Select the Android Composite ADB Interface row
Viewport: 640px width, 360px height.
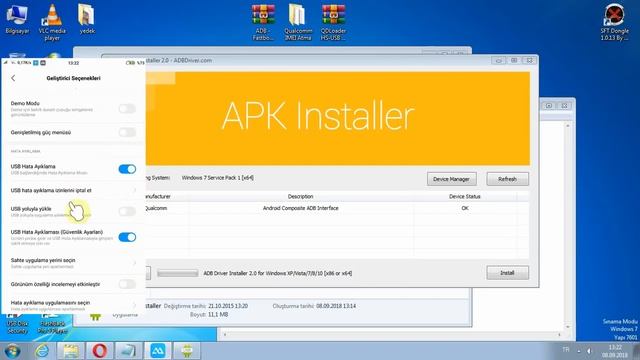point(337,208)
